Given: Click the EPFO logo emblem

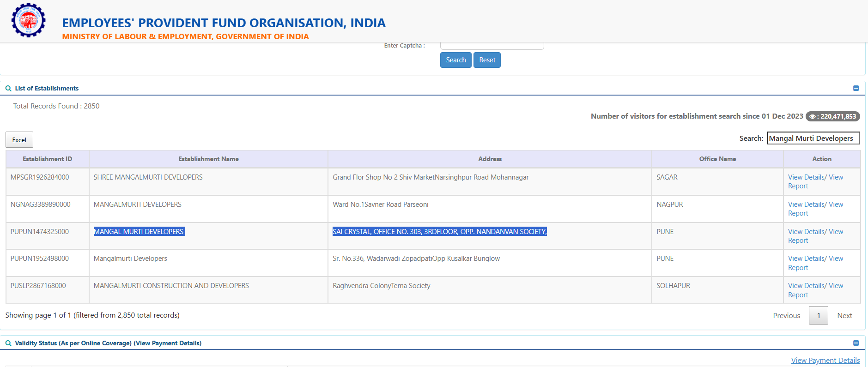Looking at the screenshot, I should [29, 20].
